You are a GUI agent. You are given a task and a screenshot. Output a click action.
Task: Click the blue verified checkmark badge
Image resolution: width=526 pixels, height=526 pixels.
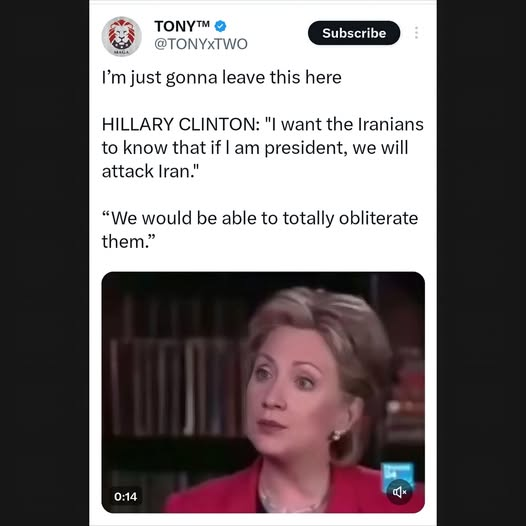pos(220,26)
